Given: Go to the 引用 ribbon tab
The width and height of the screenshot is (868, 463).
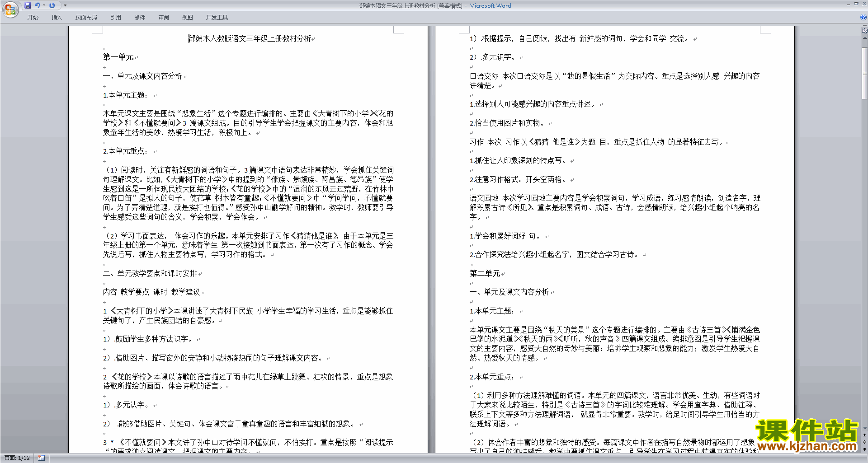Looking at the screenshot, I should (x=116, y=18).
